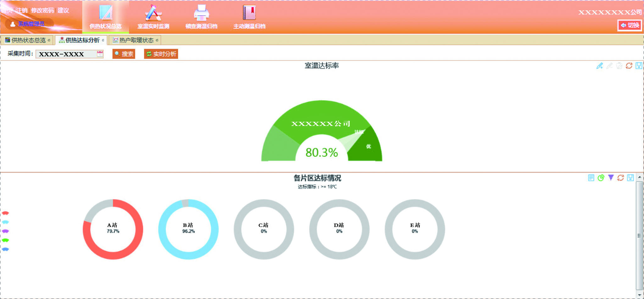The image size is (644, 299).
Task: Click the 切换 button
Action: tap(630, 25)
